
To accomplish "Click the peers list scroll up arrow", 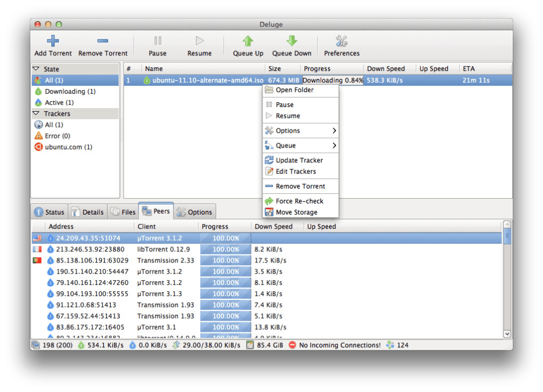I will coord(507,225).
